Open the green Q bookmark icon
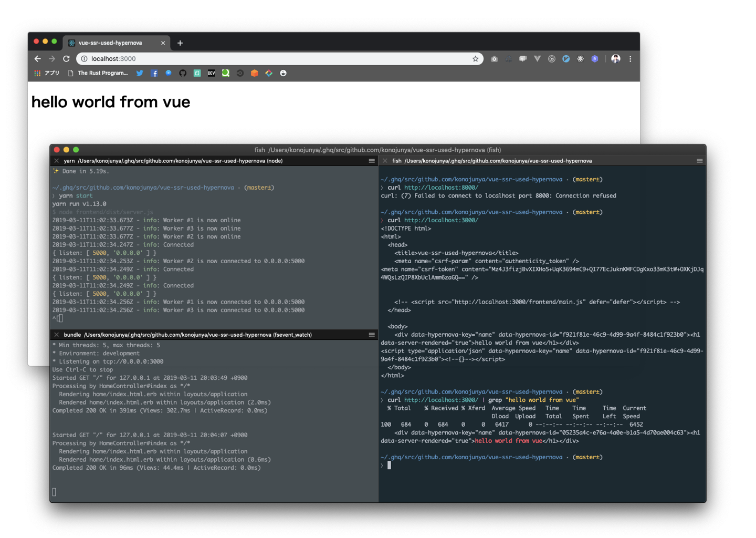 tap(226, 73)
